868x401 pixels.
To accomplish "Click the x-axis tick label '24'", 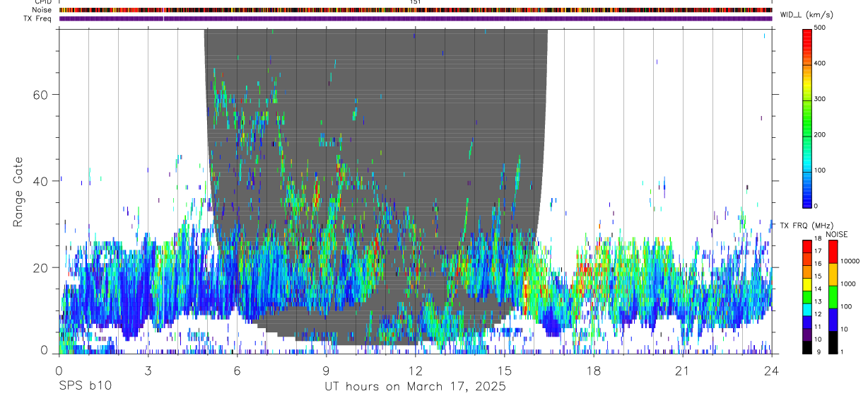I will point(772,371).
